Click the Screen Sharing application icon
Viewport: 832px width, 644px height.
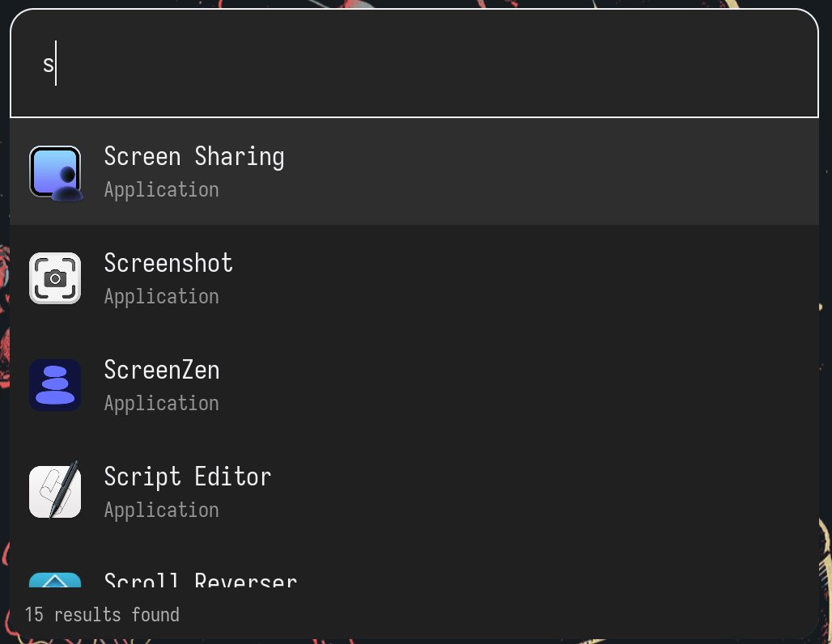click(x=54, y=172)
